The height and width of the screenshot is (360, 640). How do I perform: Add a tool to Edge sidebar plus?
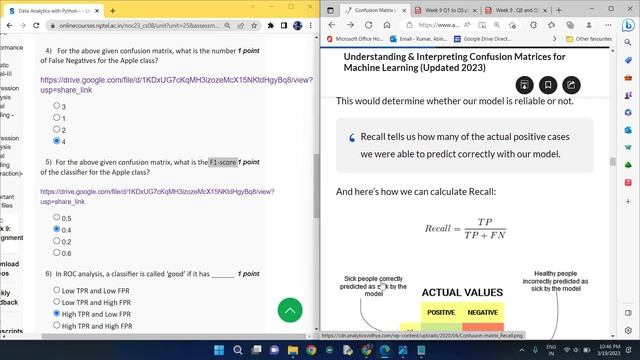click(x=628, y=201)
